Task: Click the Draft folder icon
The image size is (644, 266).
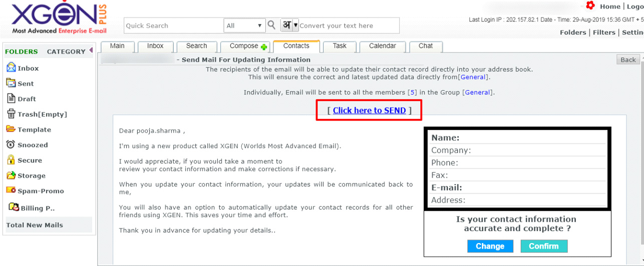Action: coord(11,98)
